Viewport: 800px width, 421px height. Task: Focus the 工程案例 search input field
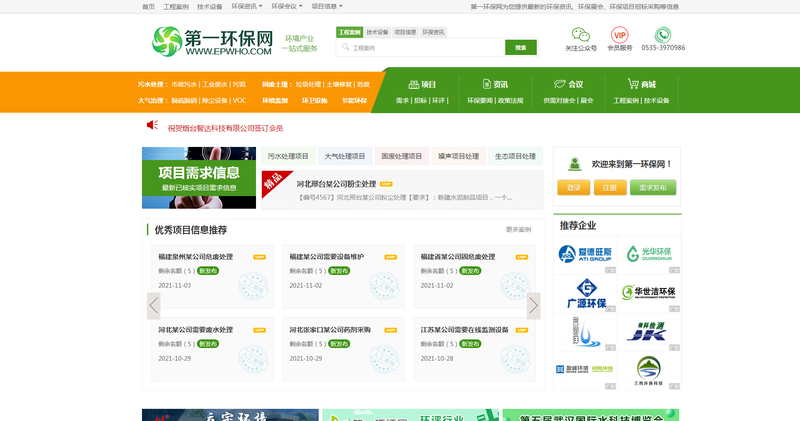(x=421, y=47)
